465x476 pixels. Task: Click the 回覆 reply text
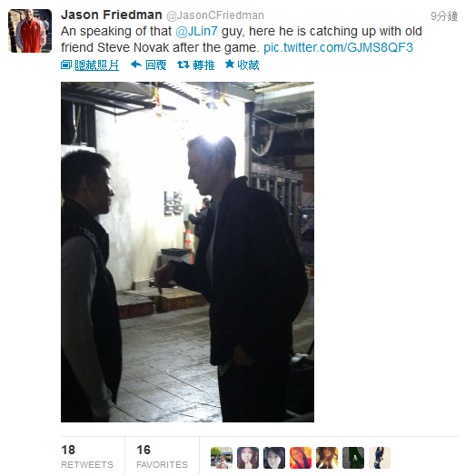coord(156,65)
